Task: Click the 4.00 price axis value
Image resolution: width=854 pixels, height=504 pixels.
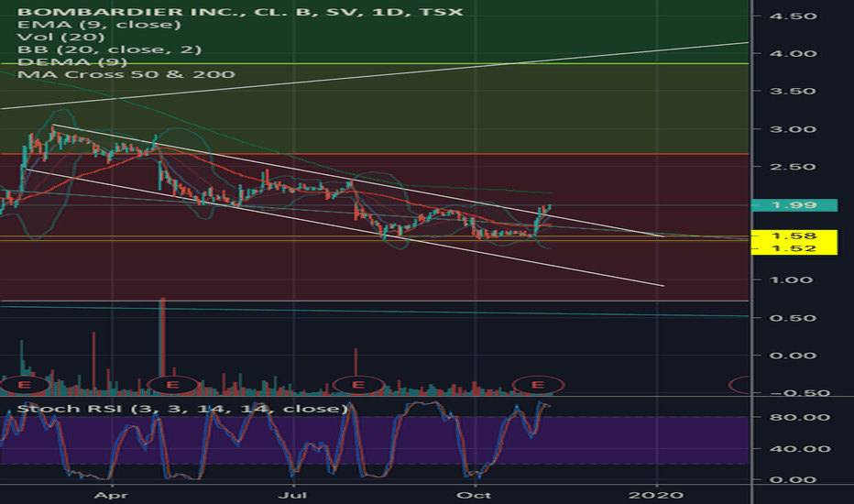Action: [793, 53]
